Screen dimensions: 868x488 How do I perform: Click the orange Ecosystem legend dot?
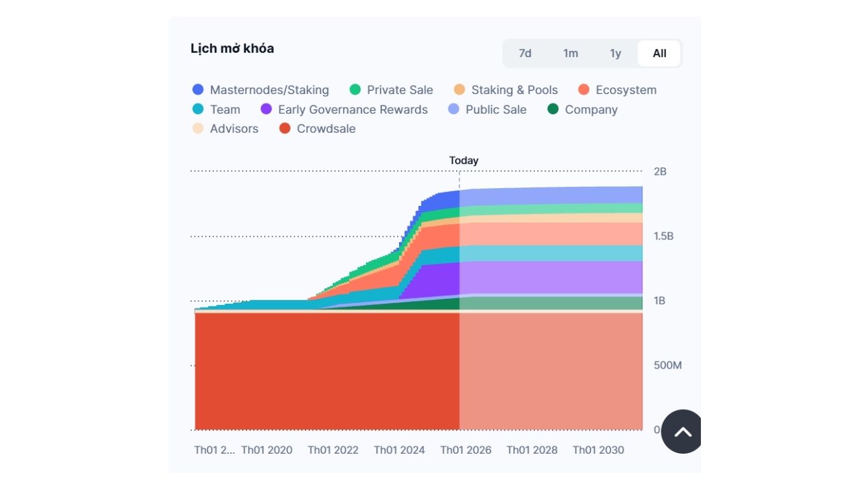584,90
